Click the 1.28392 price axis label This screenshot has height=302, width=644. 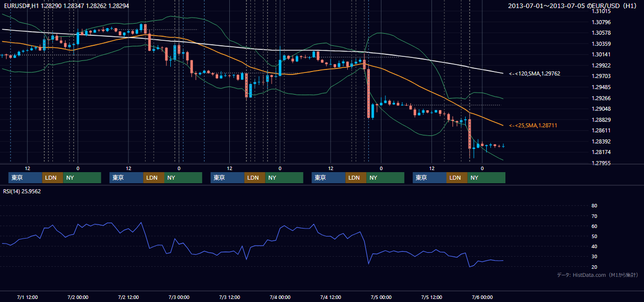click(601, 141)
